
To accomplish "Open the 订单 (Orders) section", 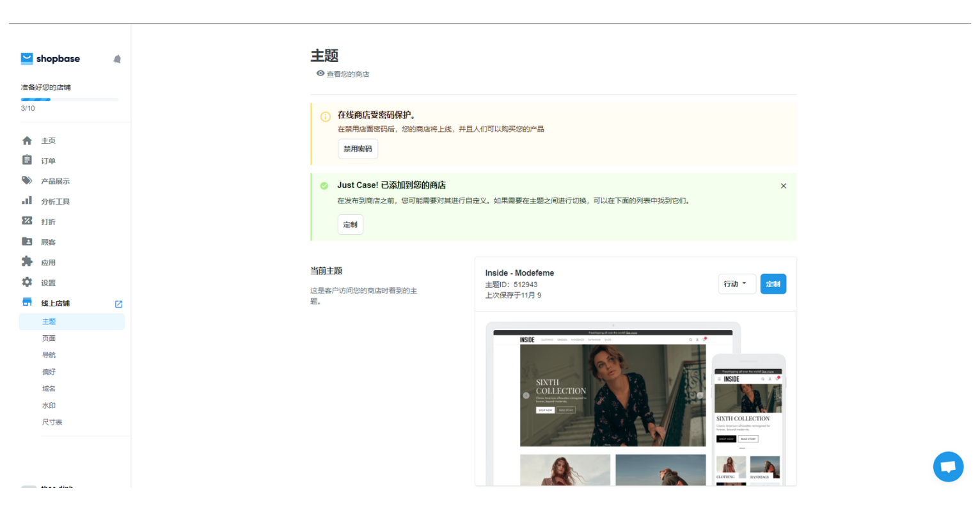I will click(49, 161).
